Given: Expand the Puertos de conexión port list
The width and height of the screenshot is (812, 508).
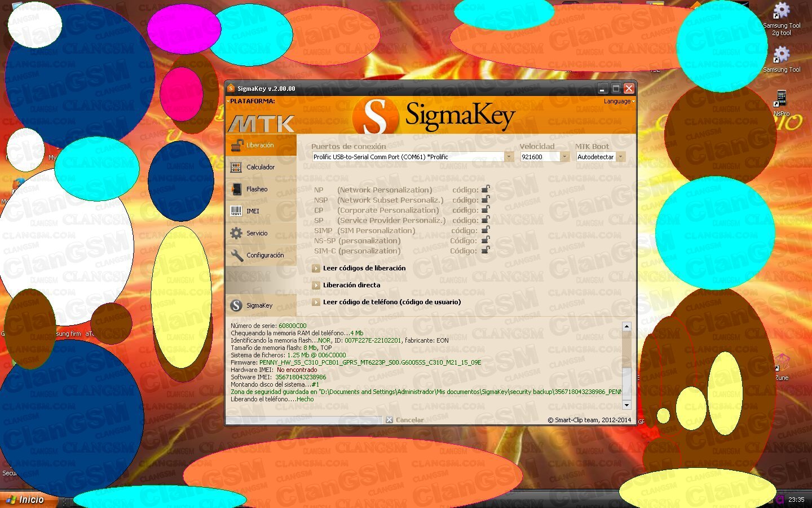Looking at the screenshot, I should (x=509, y=157).
